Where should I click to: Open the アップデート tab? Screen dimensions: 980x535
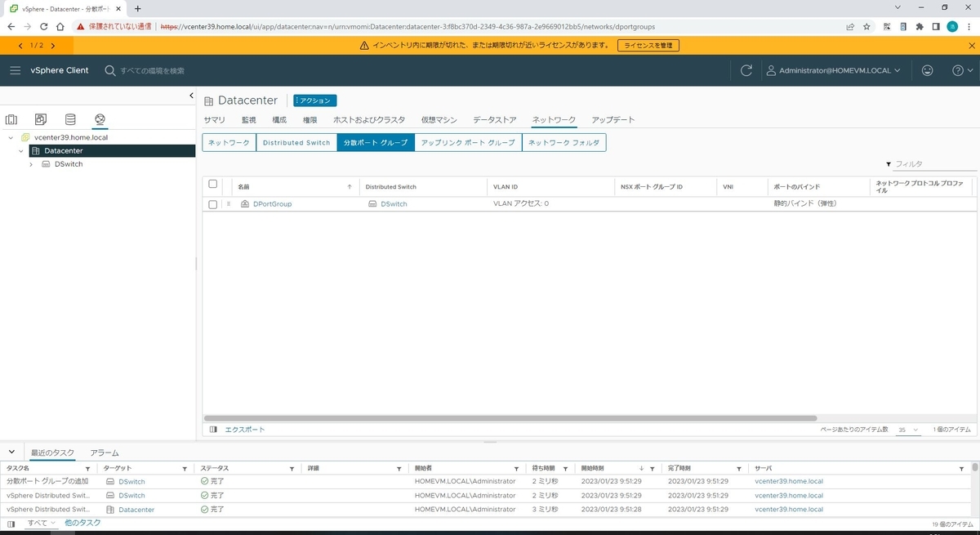(x=613, y=120)
